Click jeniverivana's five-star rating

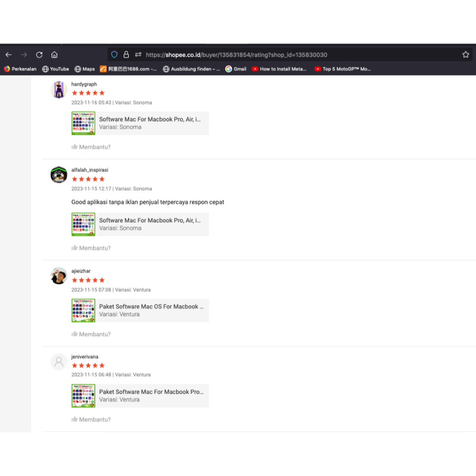point(88,365)
